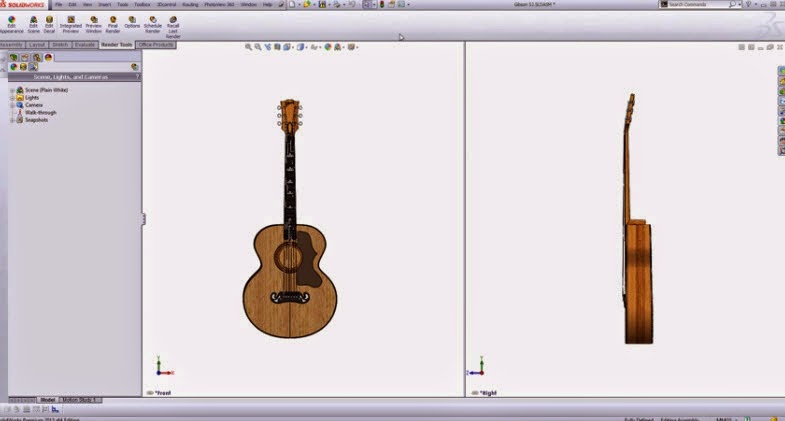The width and height of the screenshot is (785, 421).
Task: Expand the Snapshots tree node
Action: point(12,120)
